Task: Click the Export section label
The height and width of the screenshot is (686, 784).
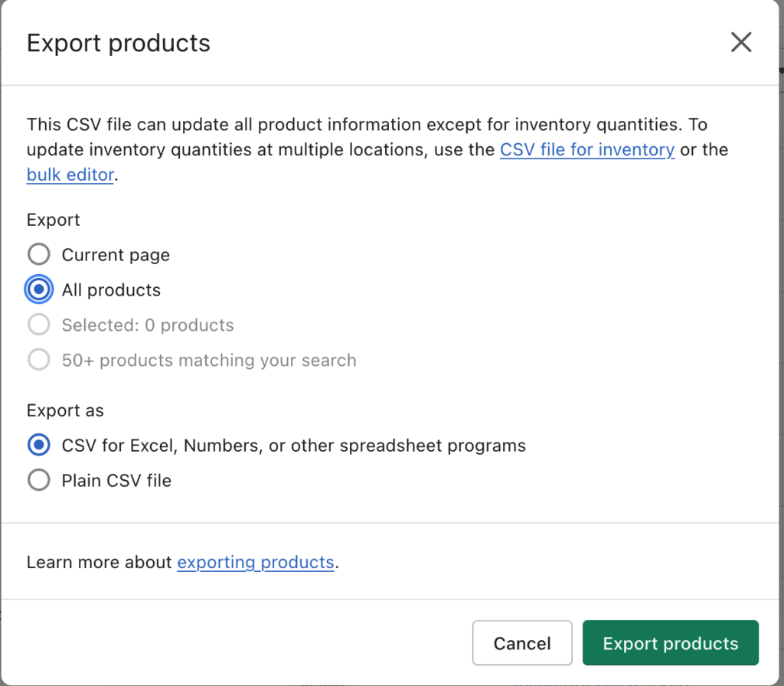Action: [53, 220]
